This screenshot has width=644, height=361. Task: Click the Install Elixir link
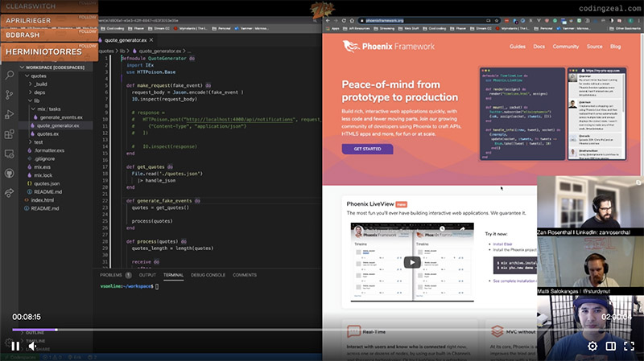[x=502, y=244]
